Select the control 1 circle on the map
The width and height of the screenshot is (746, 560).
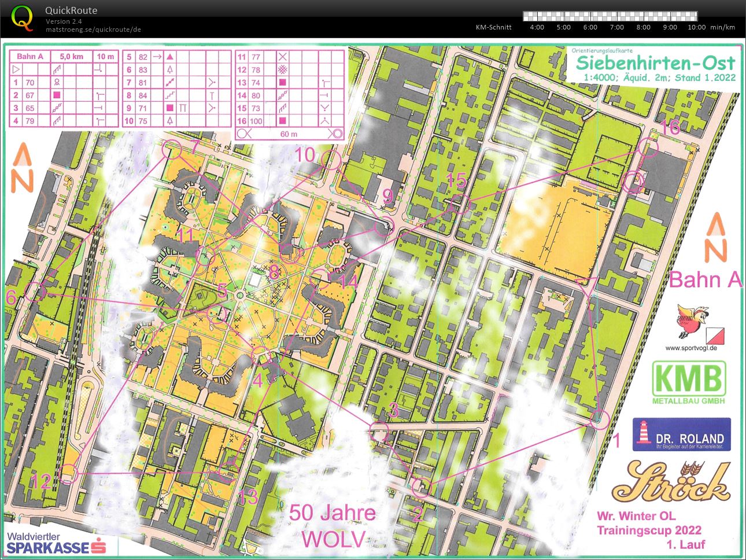pyautogui.click(x=600, y=419)
